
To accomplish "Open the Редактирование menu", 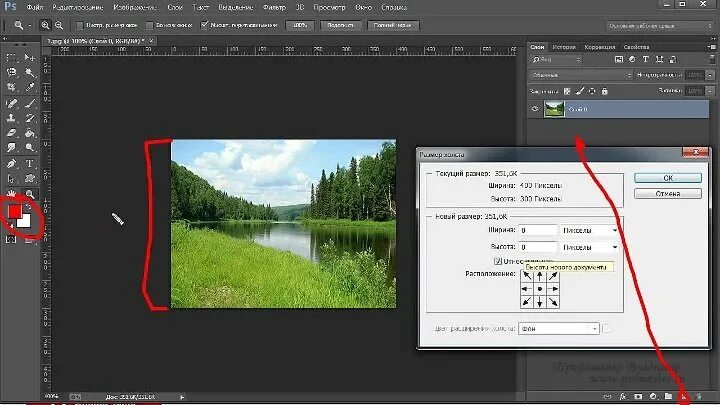I will pyautogui.click(x=78, y=7).
